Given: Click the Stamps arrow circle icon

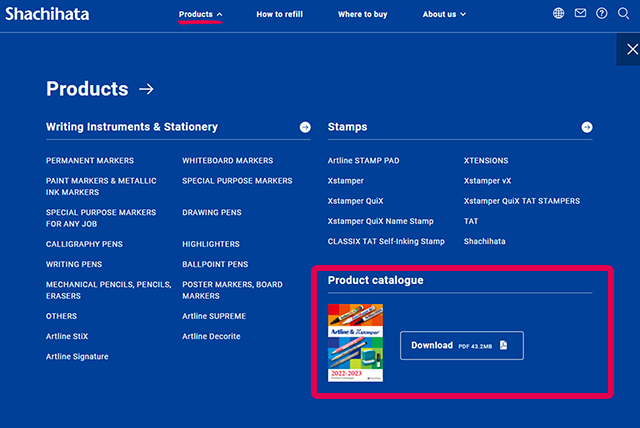Looking at the screenshot, I should coord(587,127).
